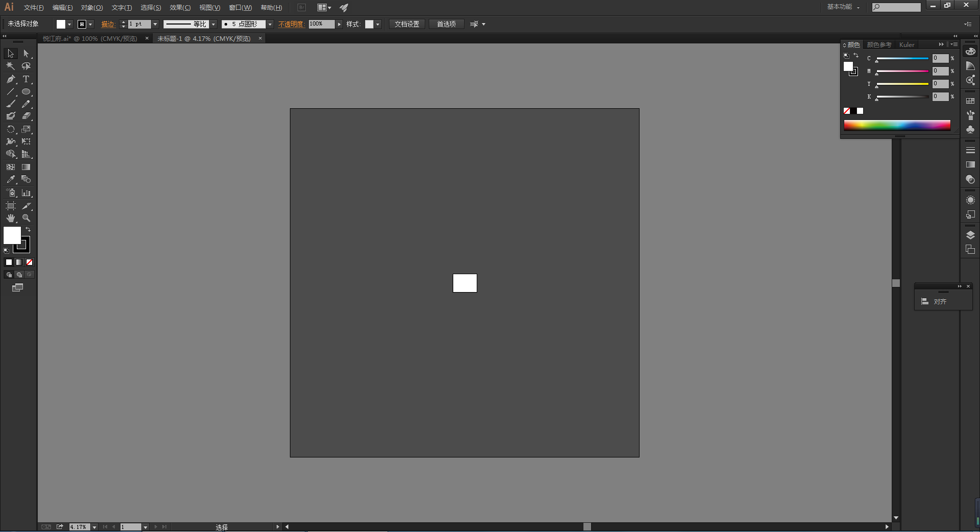This screenshot has width=980, height=532.
Task: Open the 等比 width profile dropdown
Action: [213, 25]
